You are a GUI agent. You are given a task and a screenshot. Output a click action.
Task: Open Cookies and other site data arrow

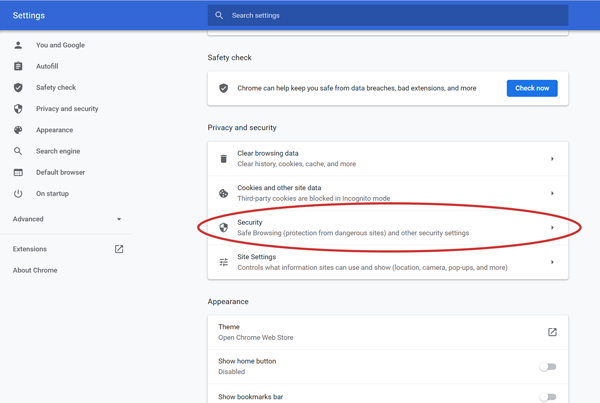[552, 193]
